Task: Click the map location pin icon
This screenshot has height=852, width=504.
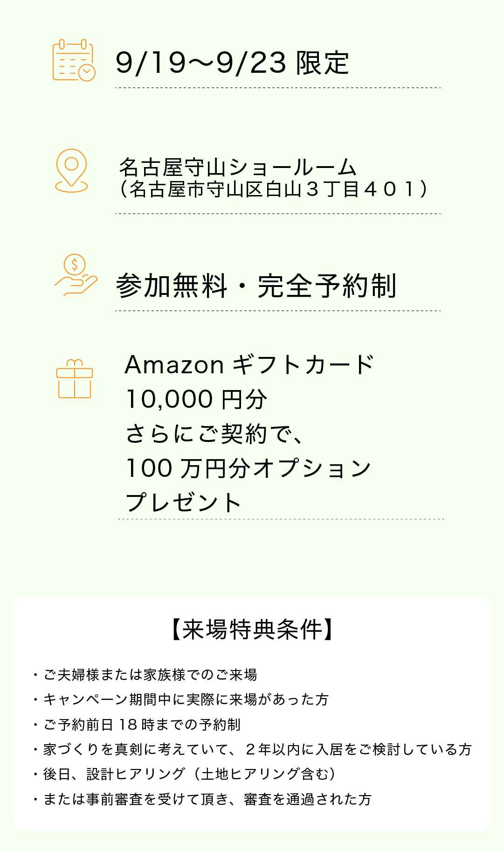Action: 71,171
